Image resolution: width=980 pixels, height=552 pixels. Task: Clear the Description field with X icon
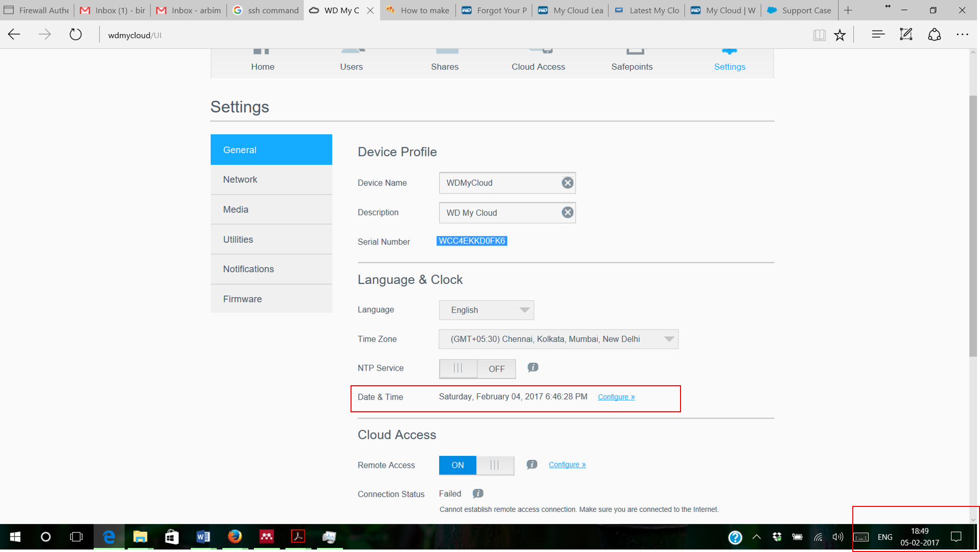pyautogui.click(x=567, y=212)
